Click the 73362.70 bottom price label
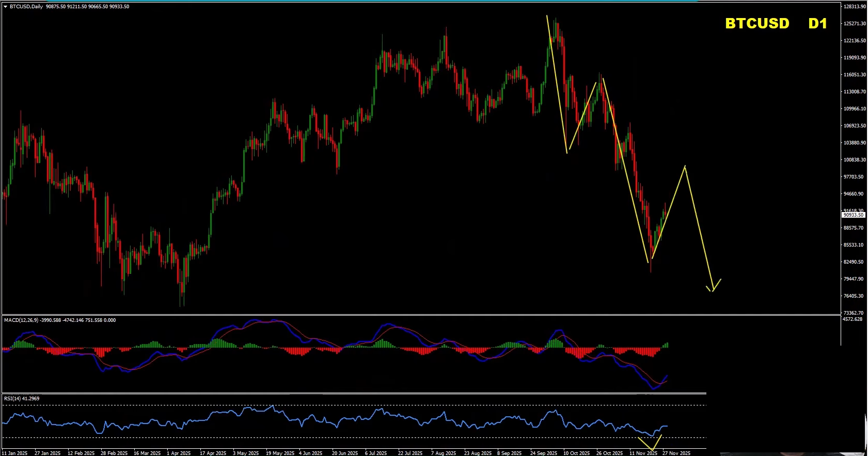The width and height of the screenshot is (868, 456). pos(854,313)
